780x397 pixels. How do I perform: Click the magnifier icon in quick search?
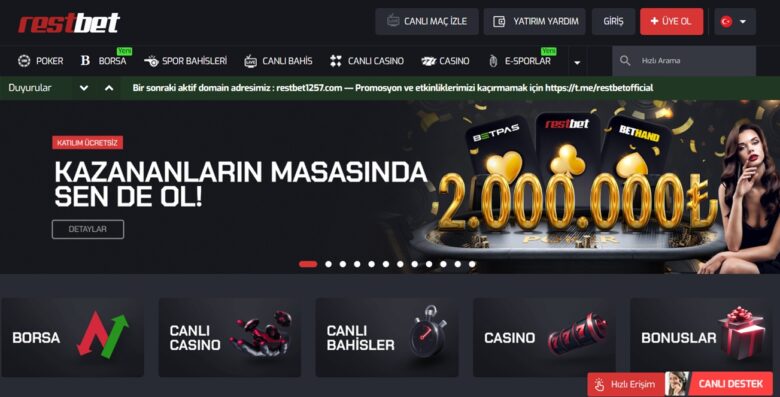625,61
